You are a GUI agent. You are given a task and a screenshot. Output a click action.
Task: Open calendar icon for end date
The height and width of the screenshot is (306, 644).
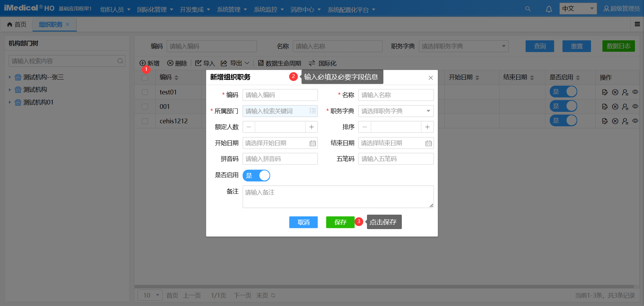(429, 143)
